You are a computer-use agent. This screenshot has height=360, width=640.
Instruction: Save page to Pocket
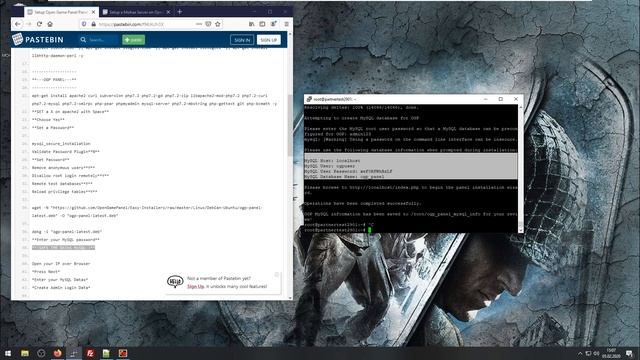click(x=208, y=24)
